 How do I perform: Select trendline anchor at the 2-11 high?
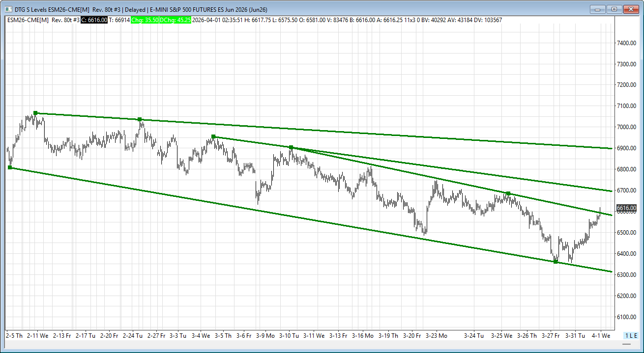(x=35, y=113)
